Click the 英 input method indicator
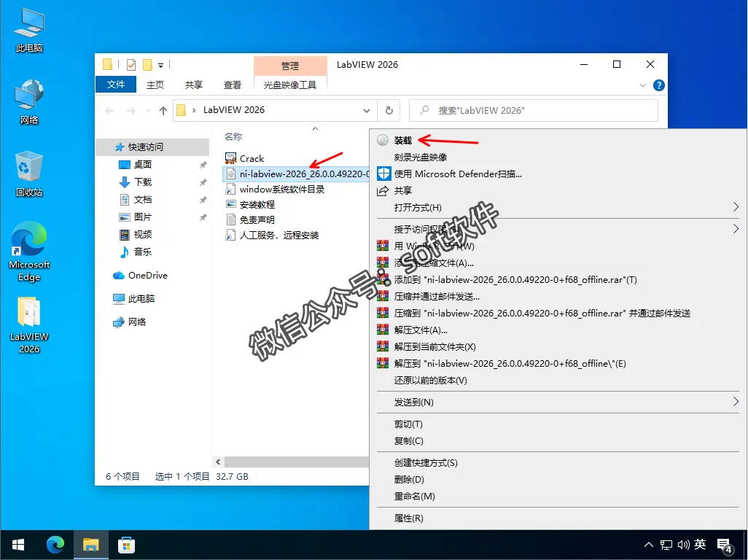Viewport: 748px width, 560px height. tap(701, 544)
